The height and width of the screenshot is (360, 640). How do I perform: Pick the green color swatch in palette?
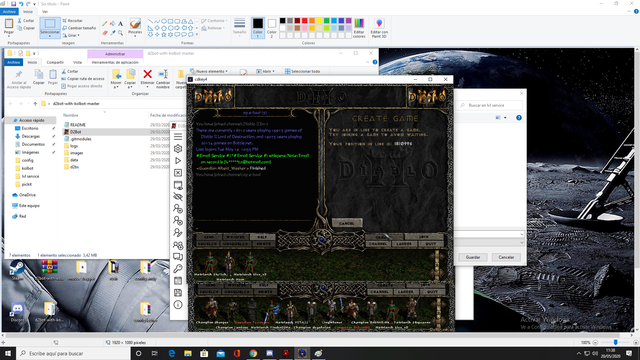pyautogui.click(x=327, y=21)
